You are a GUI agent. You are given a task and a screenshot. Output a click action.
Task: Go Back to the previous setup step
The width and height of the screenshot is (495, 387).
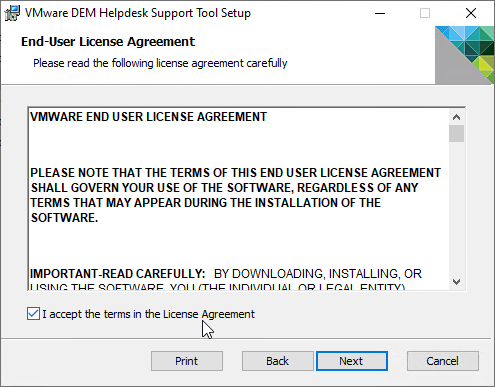(278, 361)
